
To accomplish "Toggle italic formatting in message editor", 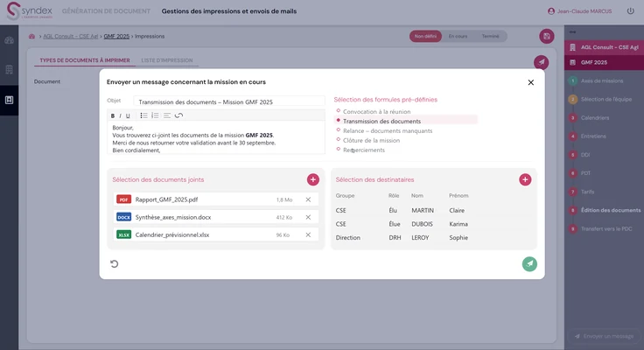I will tap(120, 115).
